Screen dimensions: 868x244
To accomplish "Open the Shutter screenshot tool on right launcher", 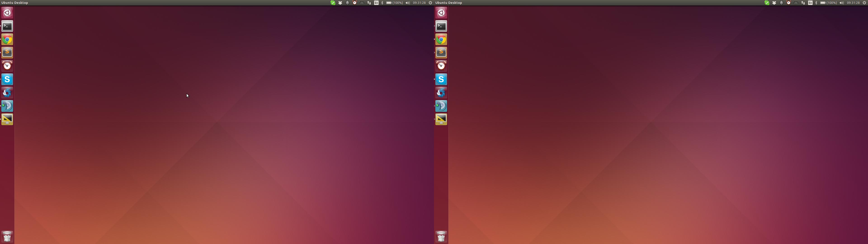I will pyautogui.click(x=441, y=92).
